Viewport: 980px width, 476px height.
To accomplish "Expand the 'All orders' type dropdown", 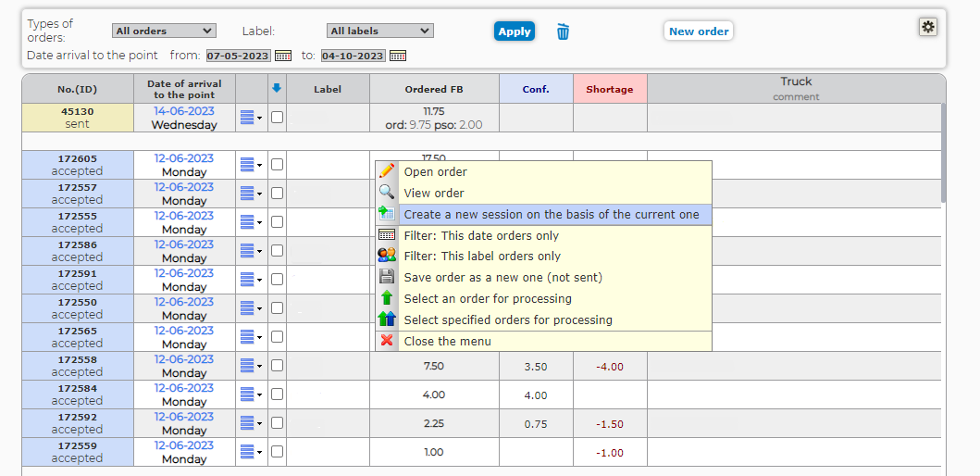I will click(163, 31).
